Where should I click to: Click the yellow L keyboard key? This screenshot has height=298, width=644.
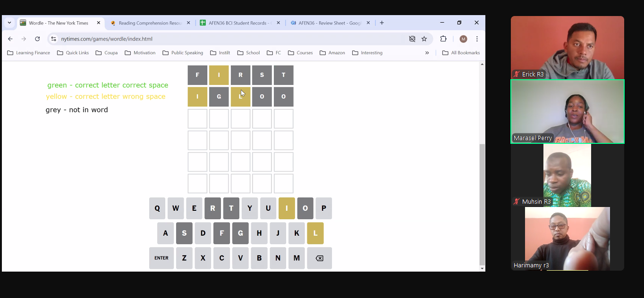click(x=315, y=233)
